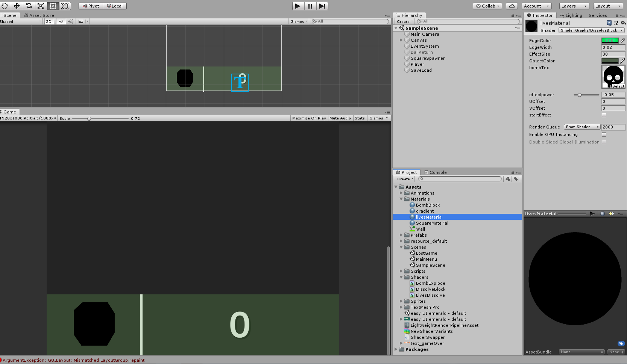Open the Layers dropdown

[574, 6]
